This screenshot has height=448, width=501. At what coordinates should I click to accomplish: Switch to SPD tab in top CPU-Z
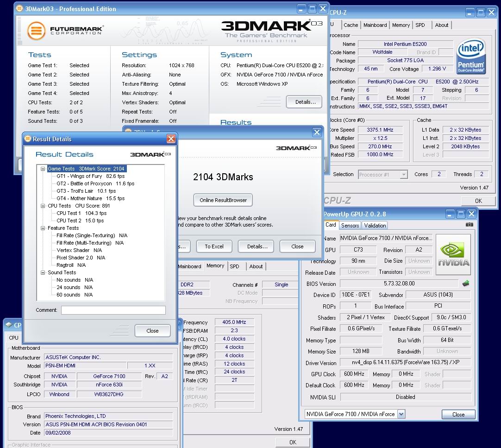pos(420,25)
